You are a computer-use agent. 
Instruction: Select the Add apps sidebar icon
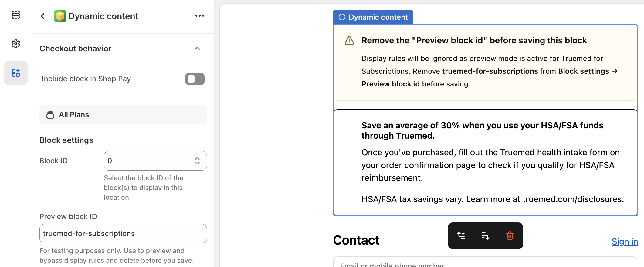pyautogui.click(x=15, y=73)
